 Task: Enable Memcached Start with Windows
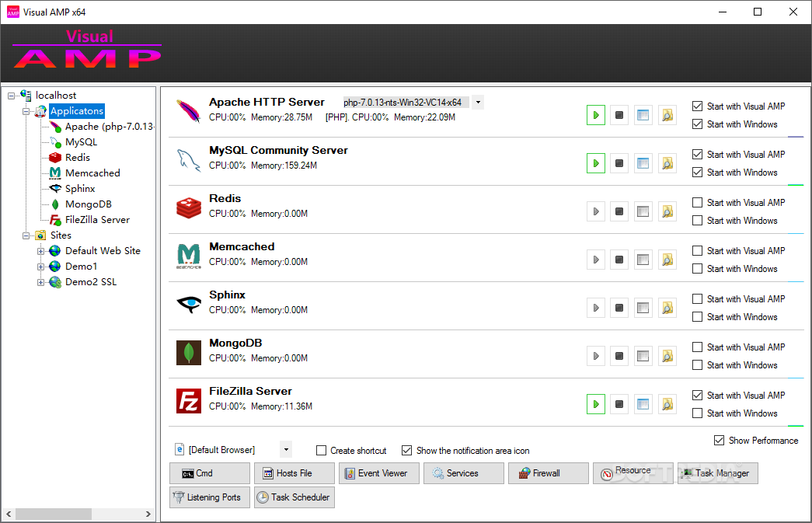698,269
